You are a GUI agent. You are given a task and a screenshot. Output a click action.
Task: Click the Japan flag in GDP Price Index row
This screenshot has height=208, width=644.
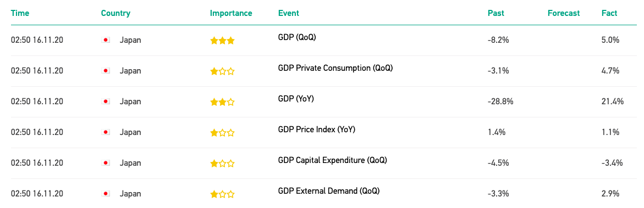(106, 132)
